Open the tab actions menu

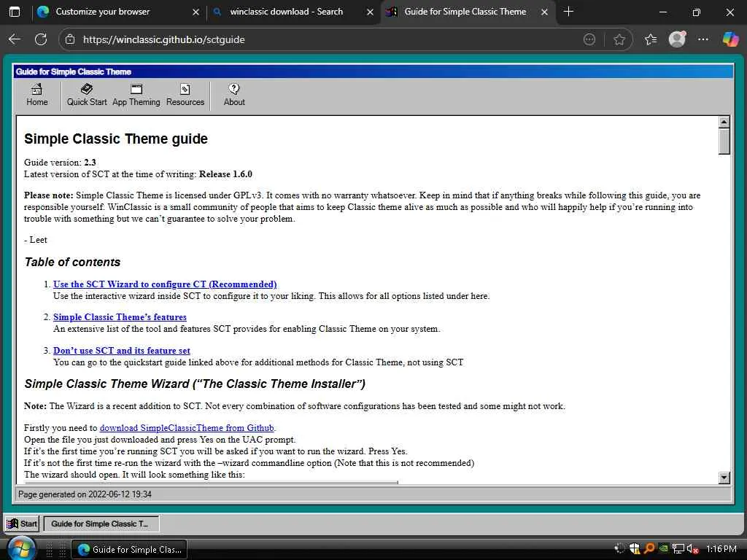click(15, 12)
